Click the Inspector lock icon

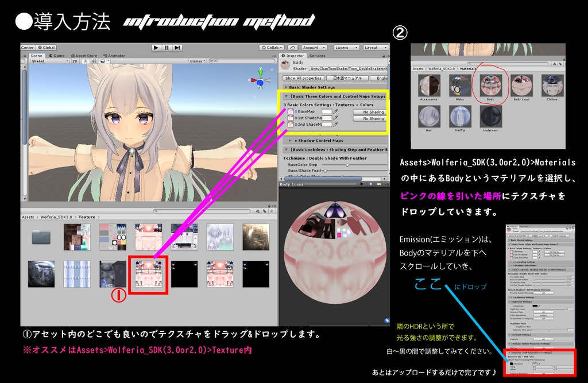(x=384, y=56)
